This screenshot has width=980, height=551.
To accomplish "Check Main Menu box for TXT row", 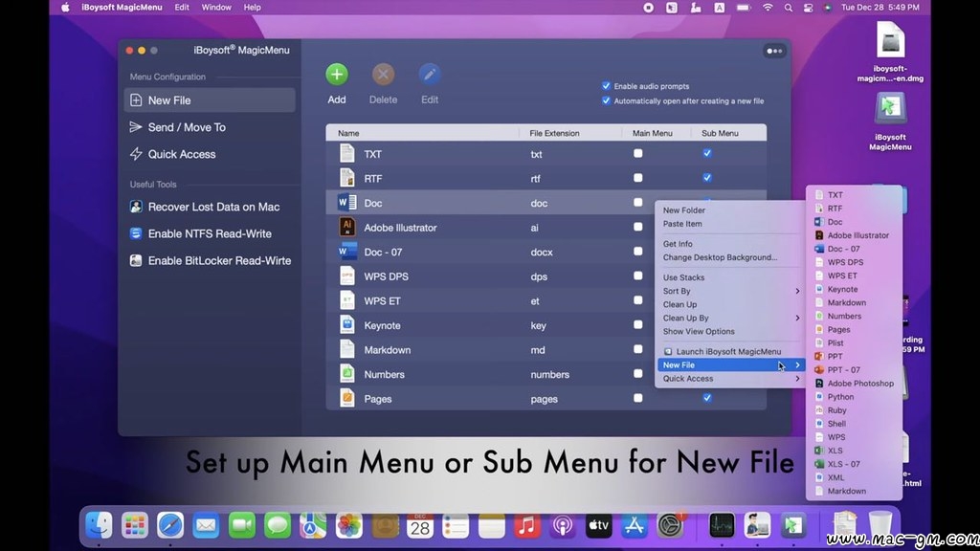I will point(638,153).
